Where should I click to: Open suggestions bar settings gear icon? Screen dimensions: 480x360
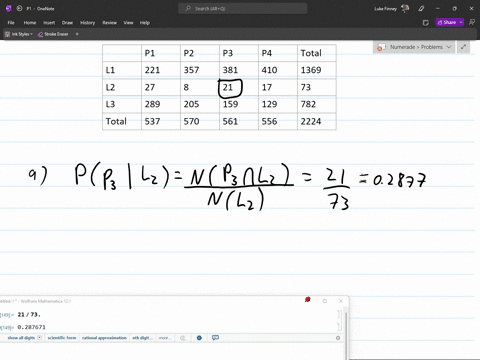point(338,338)
